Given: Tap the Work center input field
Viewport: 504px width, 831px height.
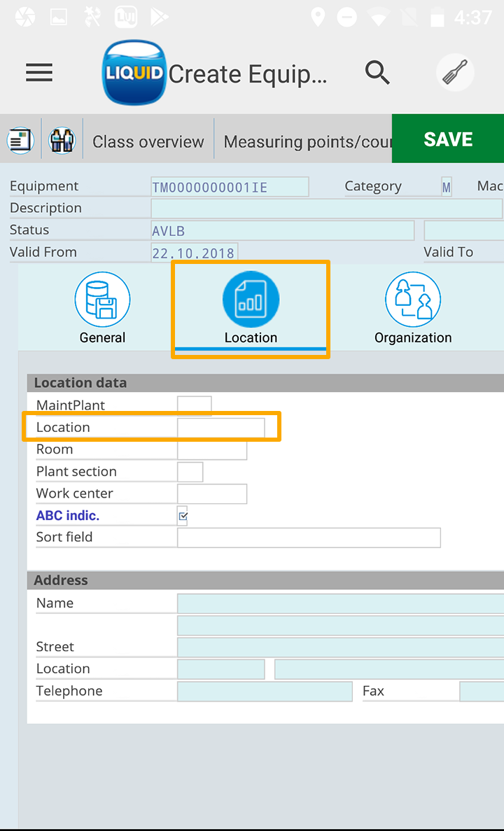Looking at the screenshot, I should click(x=212, y=494).
